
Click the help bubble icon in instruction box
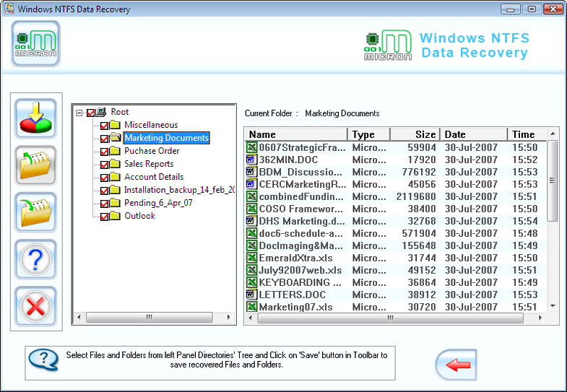[x=43, y=360]
